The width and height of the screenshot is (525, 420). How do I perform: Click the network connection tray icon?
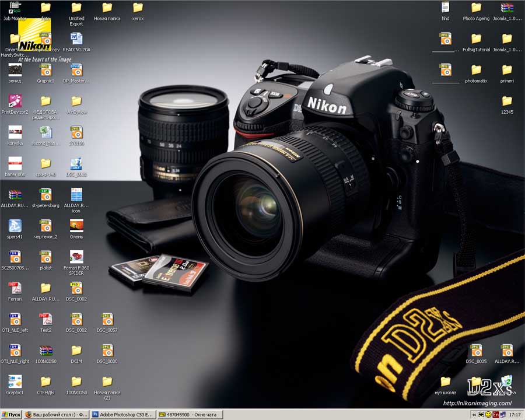click(x=503, y=415)
